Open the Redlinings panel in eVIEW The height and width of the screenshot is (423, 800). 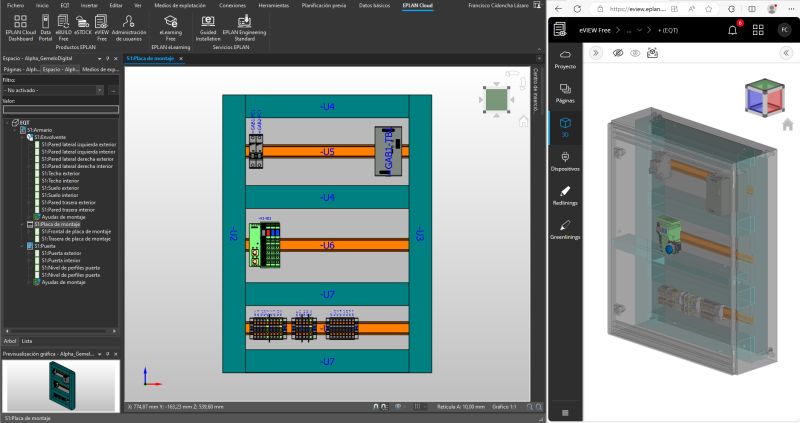(565, 193)
